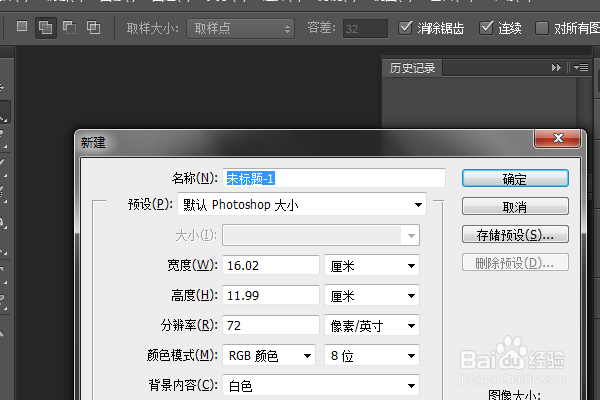Click into the 名称 field with 未标题-1

coord(334,178)
